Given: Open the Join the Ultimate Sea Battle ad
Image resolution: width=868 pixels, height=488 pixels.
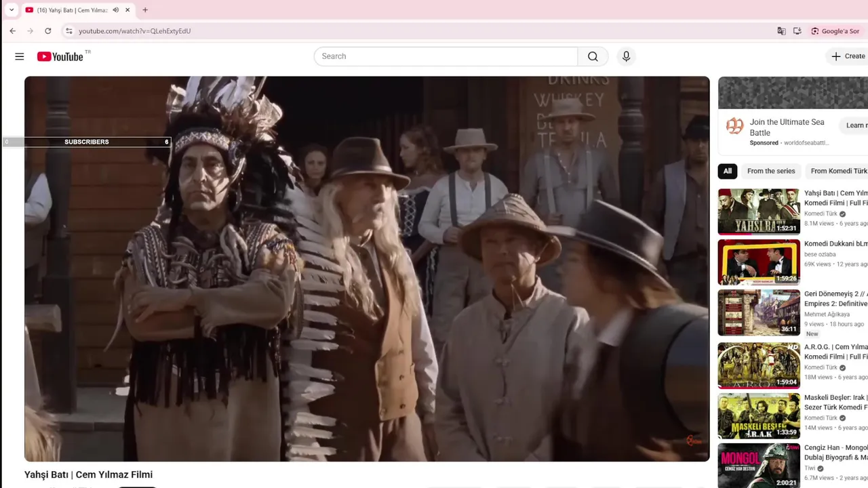Looking at the screenshot, I should (x=787, y=127).
